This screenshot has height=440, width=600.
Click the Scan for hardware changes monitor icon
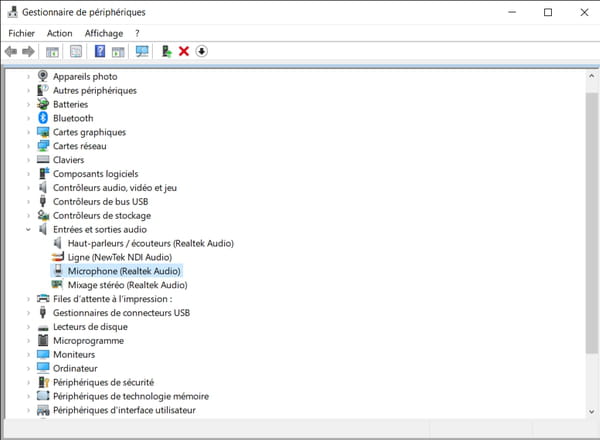pos(142,51)
